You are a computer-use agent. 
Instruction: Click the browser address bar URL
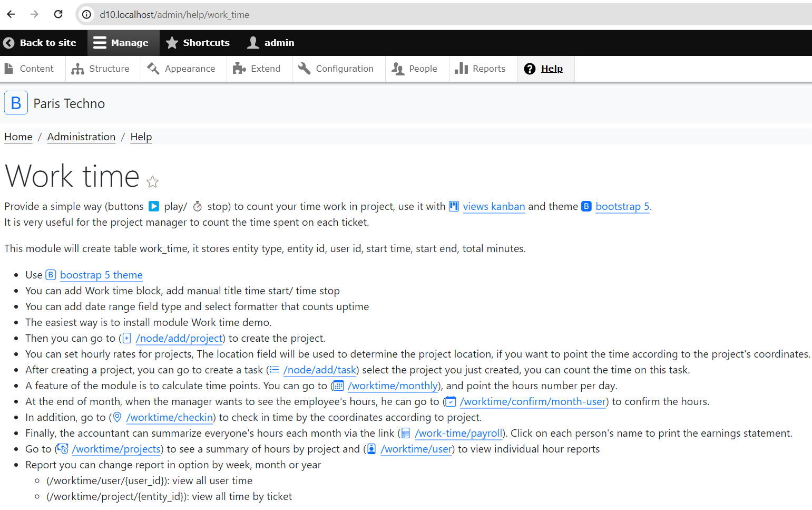click(174, 15)
